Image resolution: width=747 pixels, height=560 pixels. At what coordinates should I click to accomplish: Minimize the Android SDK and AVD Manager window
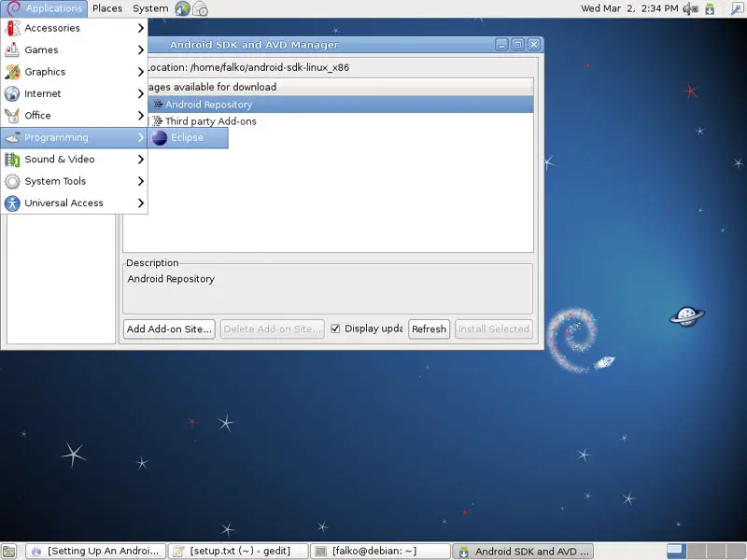pos(501,44)
